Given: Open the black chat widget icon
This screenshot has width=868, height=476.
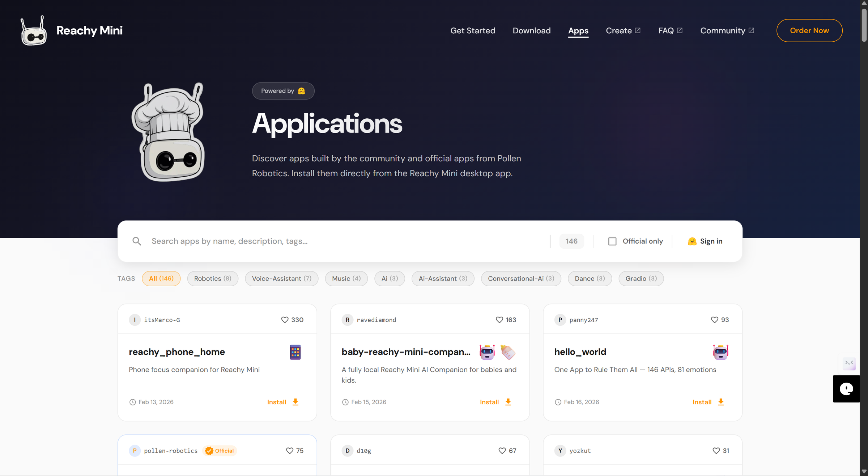Looking at the screenshot, I should (846, 389).
